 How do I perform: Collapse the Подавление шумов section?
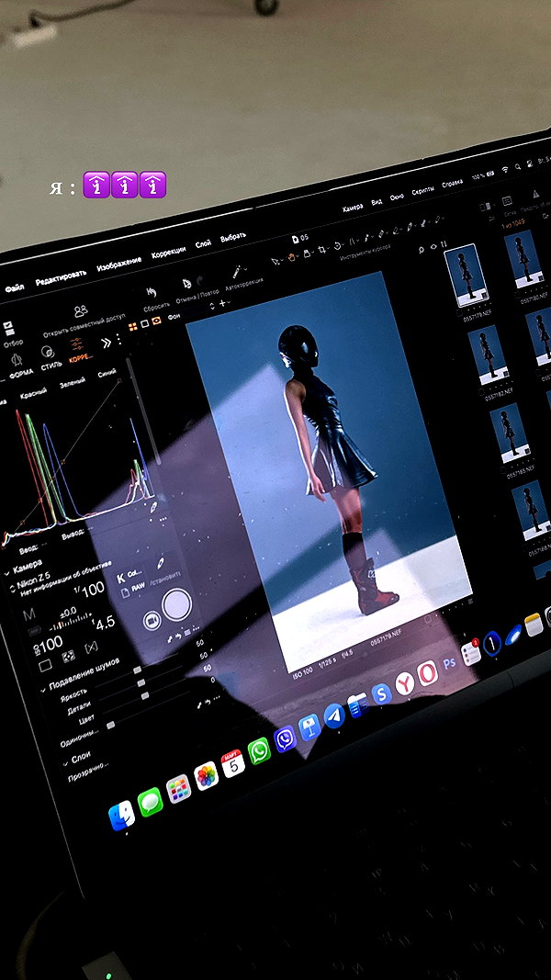tap(43, 690)
